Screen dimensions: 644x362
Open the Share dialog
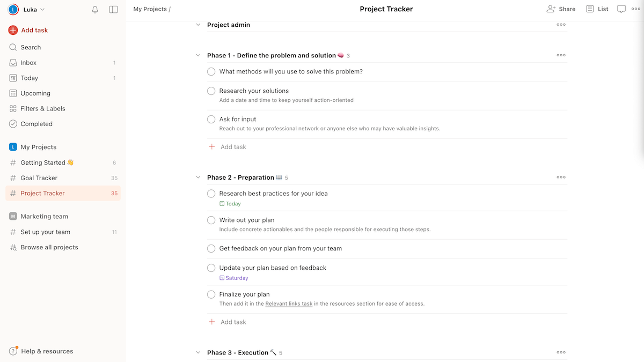point(561,9)
